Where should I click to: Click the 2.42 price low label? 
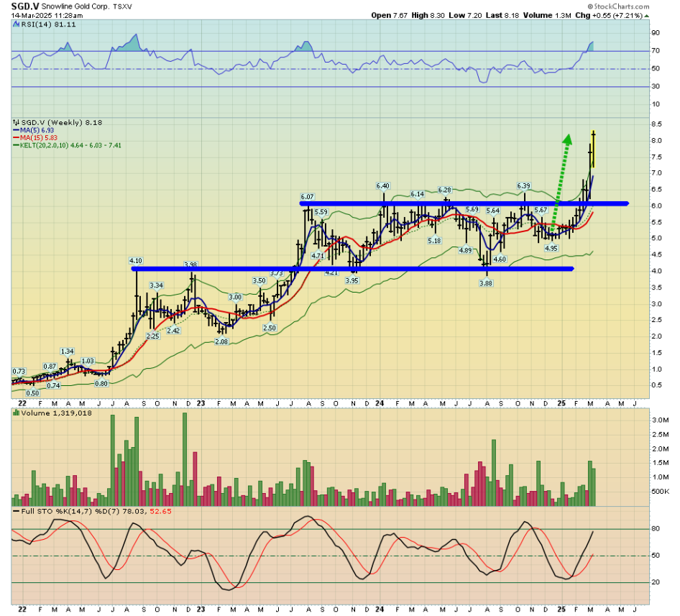173,331
